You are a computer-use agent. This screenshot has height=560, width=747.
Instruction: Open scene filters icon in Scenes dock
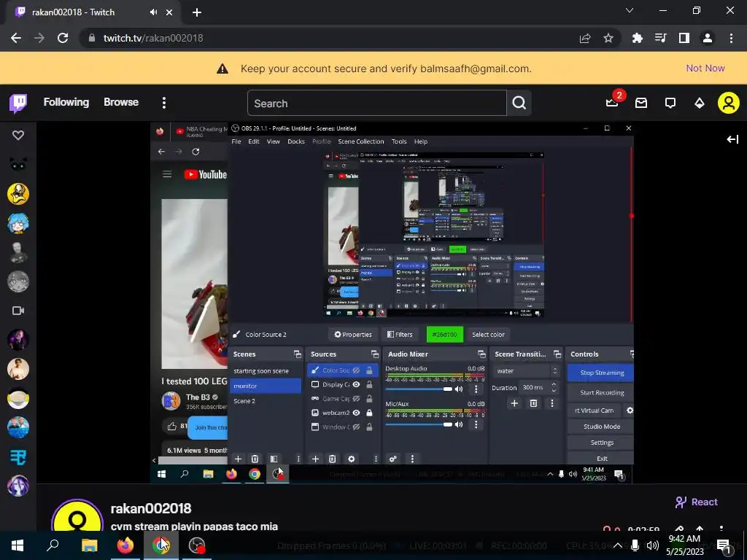click(274, 459)
